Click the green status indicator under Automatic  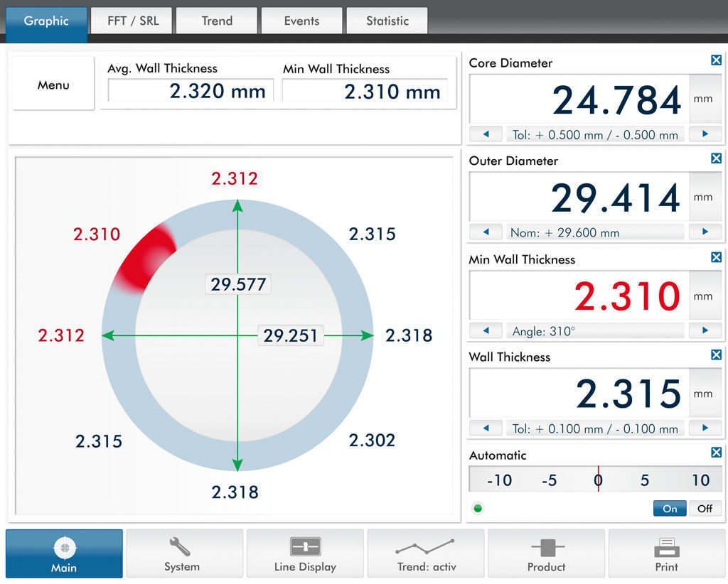[478, 509]
